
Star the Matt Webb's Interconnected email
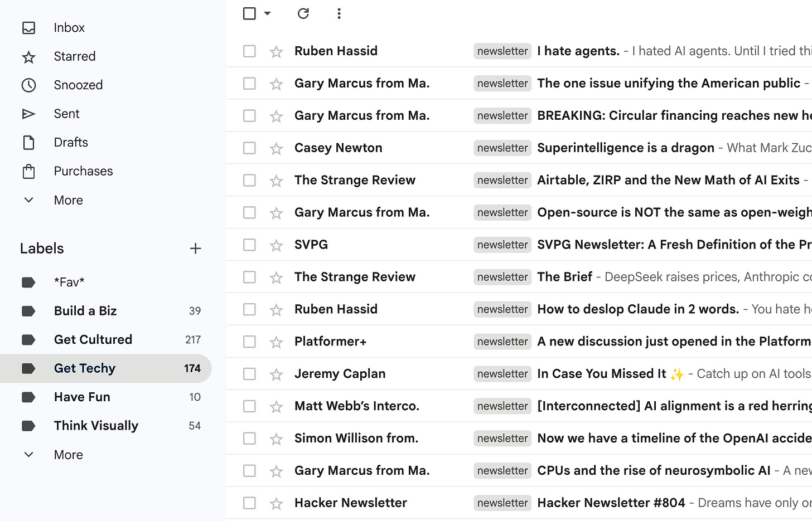click(276, 407)
